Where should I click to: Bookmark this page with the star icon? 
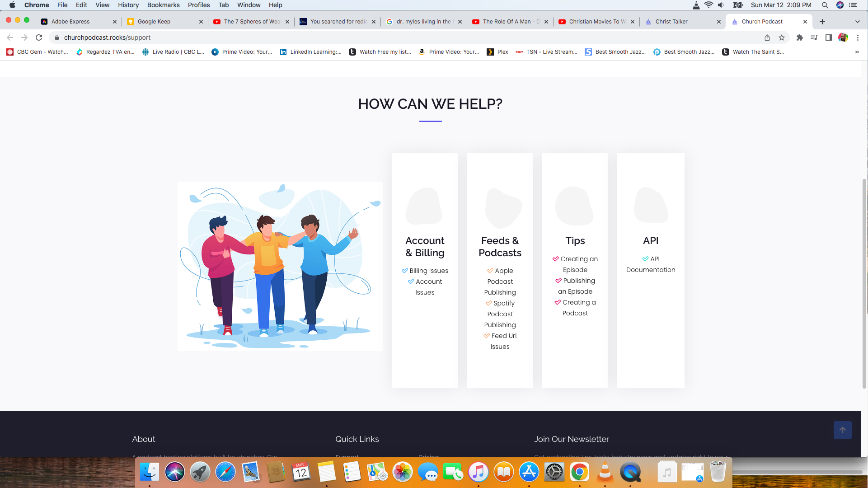click(782, 38)
